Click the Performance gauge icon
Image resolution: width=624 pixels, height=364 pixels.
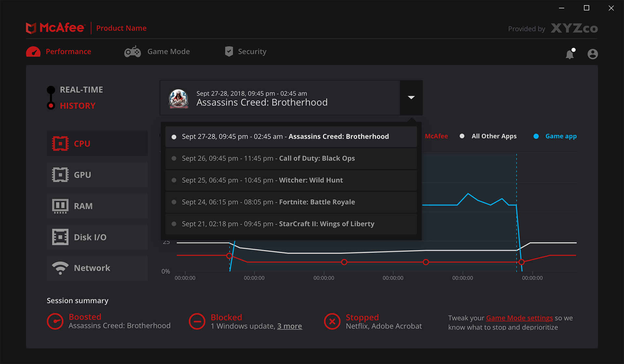(33, 52)
